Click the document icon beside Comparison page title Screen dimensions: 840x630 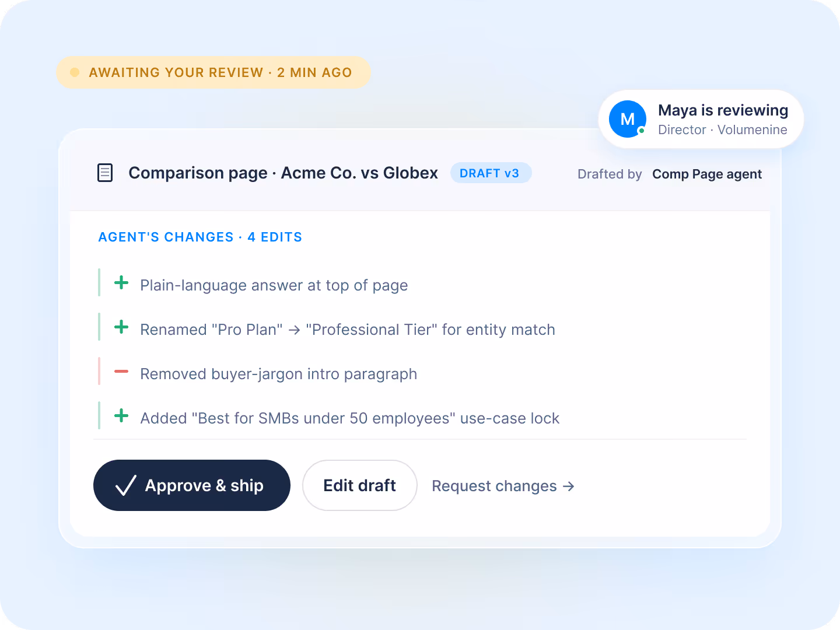click(105, 173)
